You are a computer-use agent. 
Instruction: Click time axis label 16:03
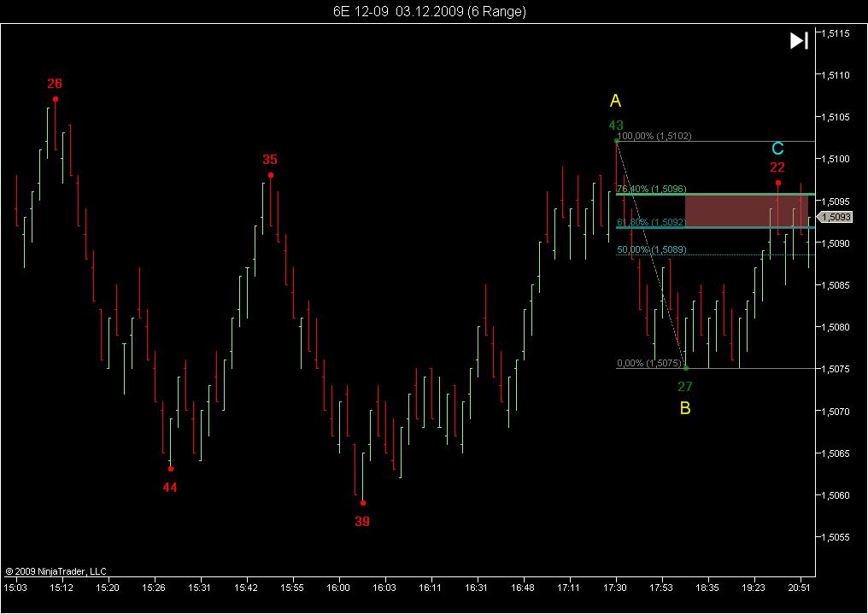[384, 588]
